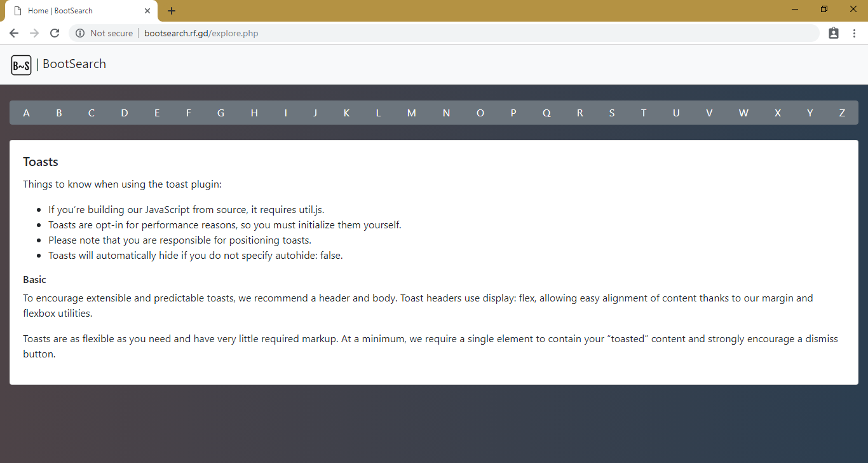868x463 pixels.
Task: Click the Toasts heading
Action: tap(41, 162)
